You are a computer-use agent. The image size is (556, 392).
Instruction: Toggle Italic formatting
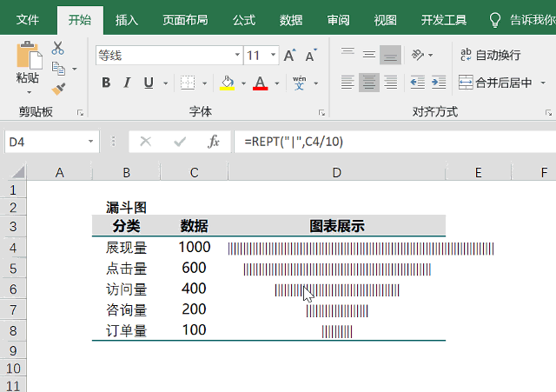pos(128,83)
